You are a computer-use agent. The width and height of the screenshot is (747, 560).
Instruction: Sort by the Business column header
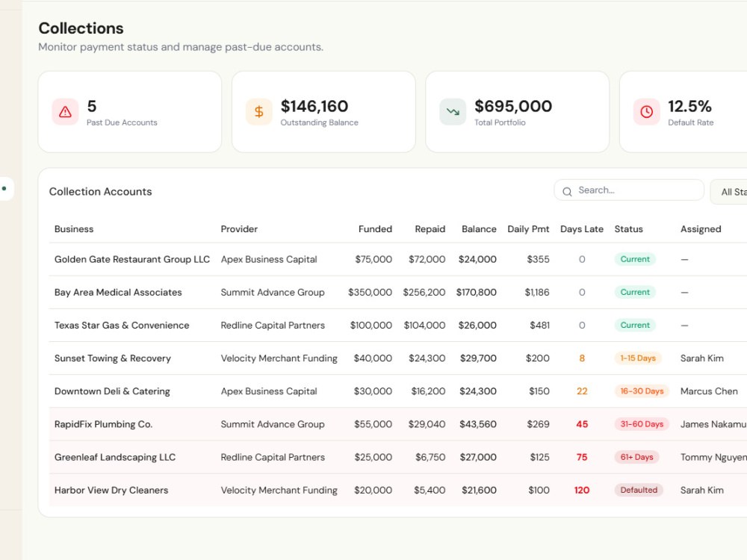74,229
